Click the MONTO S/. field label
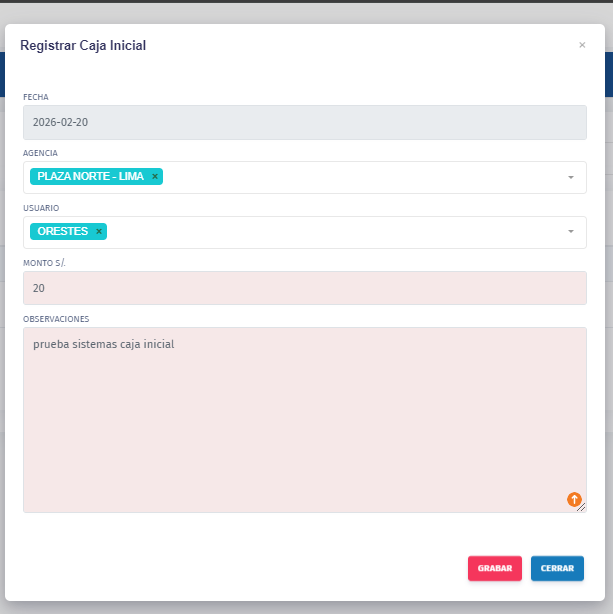613x614 pixels. pyautogui.click(x=46, y=263)
